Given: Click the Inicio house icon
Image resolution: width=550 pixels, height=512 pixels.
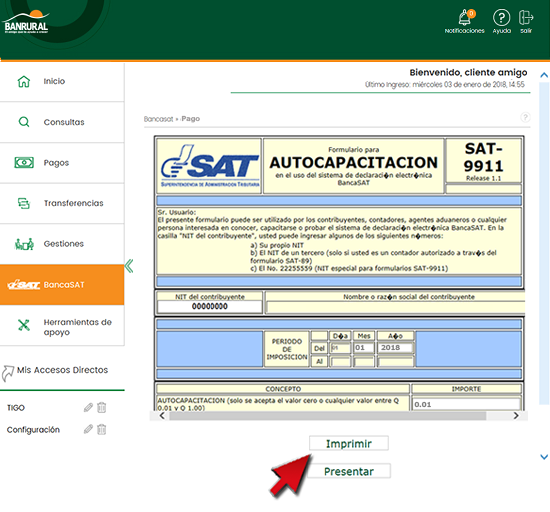Looking at the screenshot, I should pos(24,81).
